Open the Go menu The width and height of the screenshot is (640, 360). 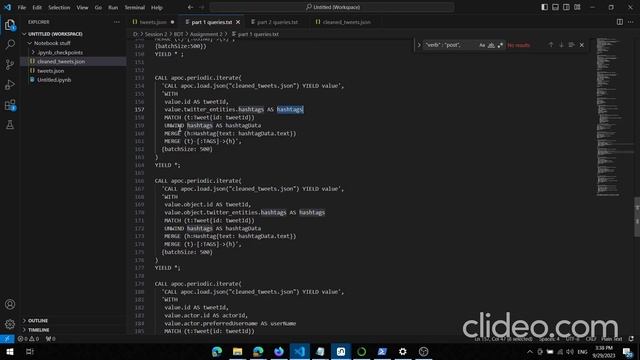98,7
